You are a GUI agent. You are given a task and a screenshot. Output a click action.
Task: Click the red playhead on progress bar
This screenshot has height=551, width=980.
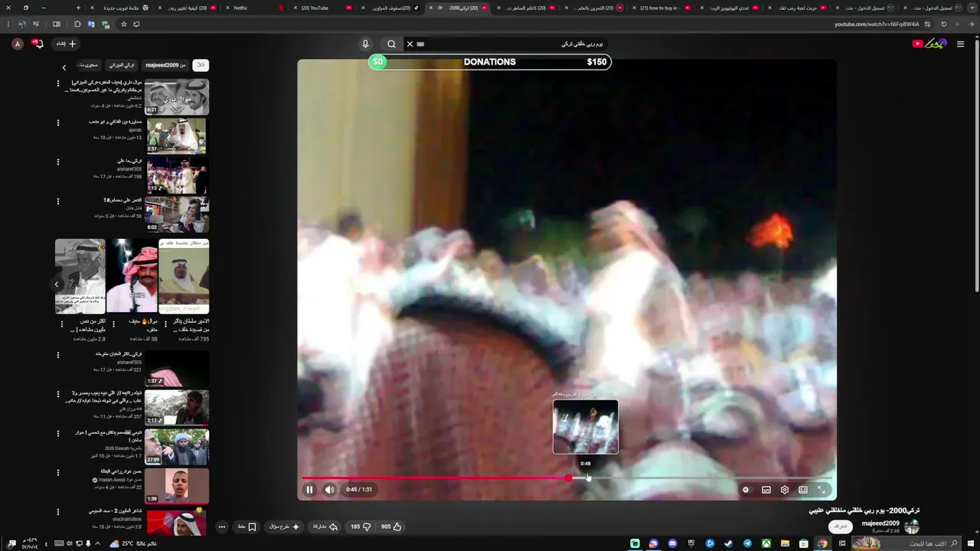(x=568, y=478)
